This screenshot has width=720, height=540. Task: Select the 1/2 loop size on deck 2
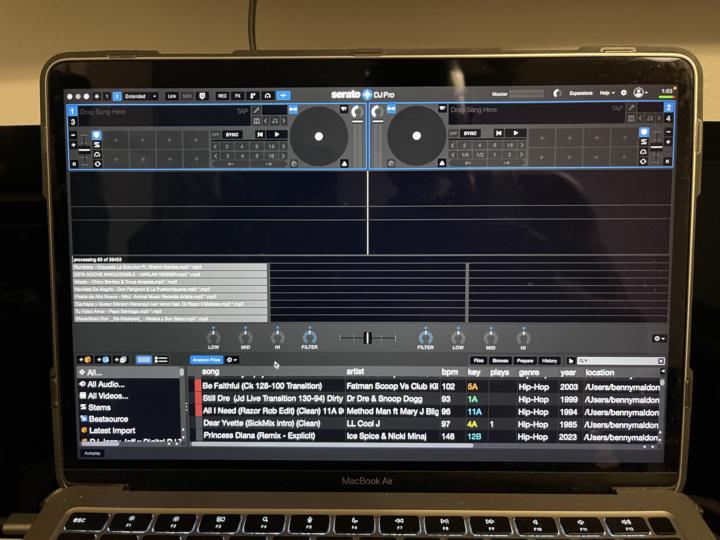[x=480, y=155]
